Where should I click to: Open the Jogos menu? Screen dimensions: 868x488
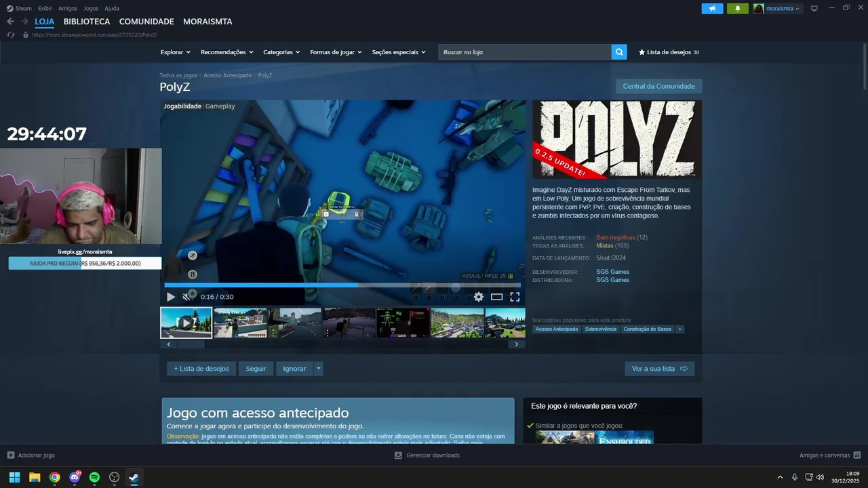91,8
